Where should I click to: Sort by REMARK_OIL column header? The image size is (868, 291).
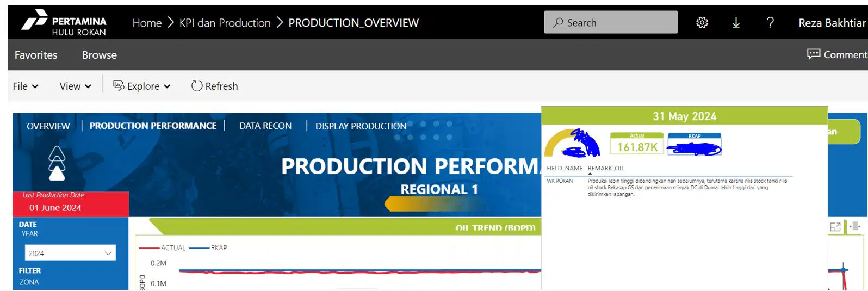pyautogui.click(x=606, y=168)
